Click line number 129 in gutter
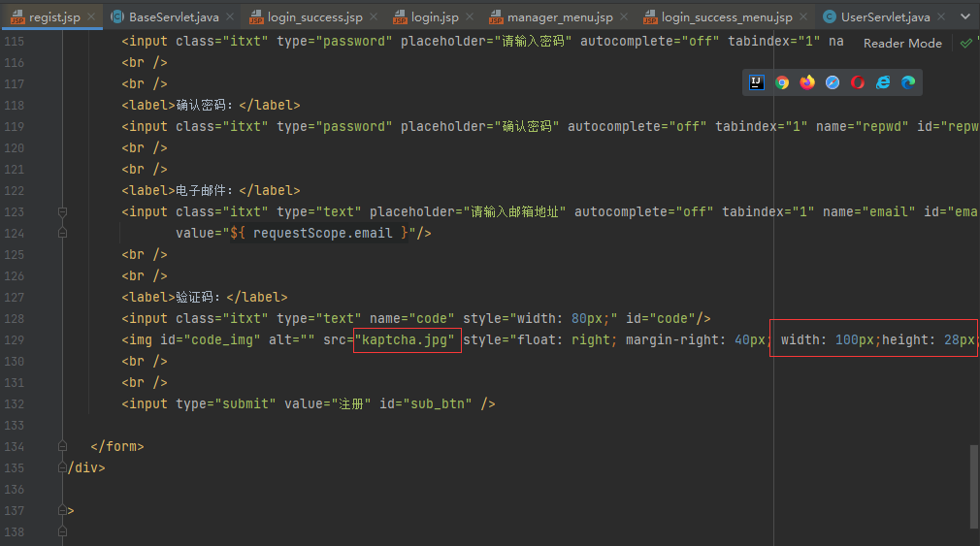 (x=15, y=339)
